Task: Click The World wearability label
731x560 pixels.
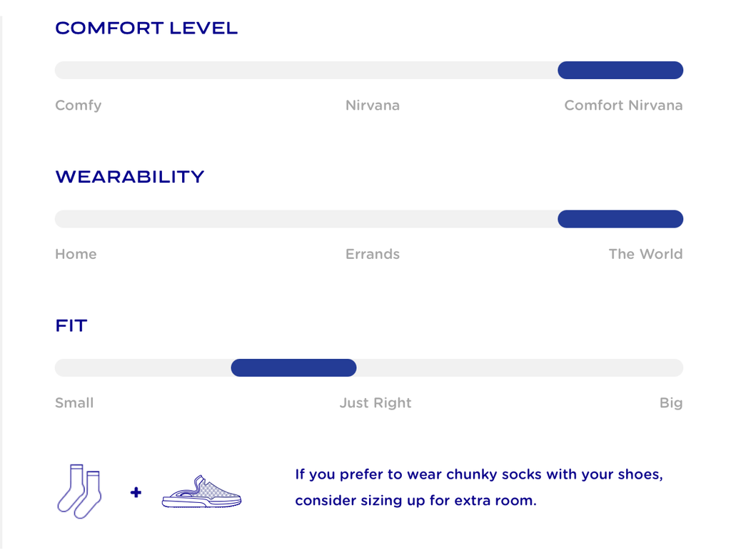Action: click(645, 254)
